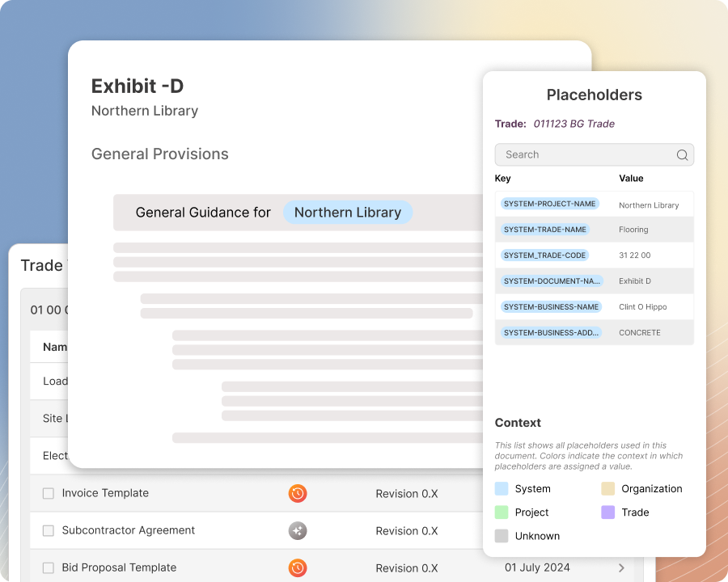Viewport: 728px width, 582px height.
Task: Tick the Invoice Template checkbox
Action: point(49,493)
